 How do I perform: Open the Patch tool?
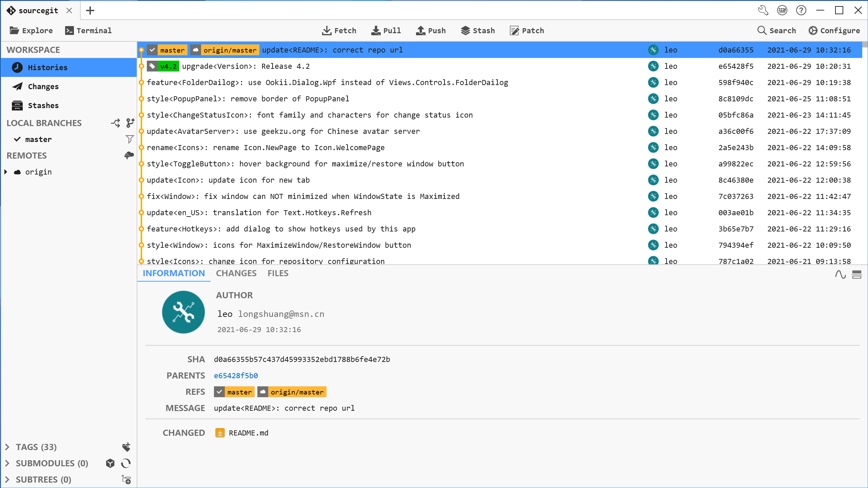point(527,30)
